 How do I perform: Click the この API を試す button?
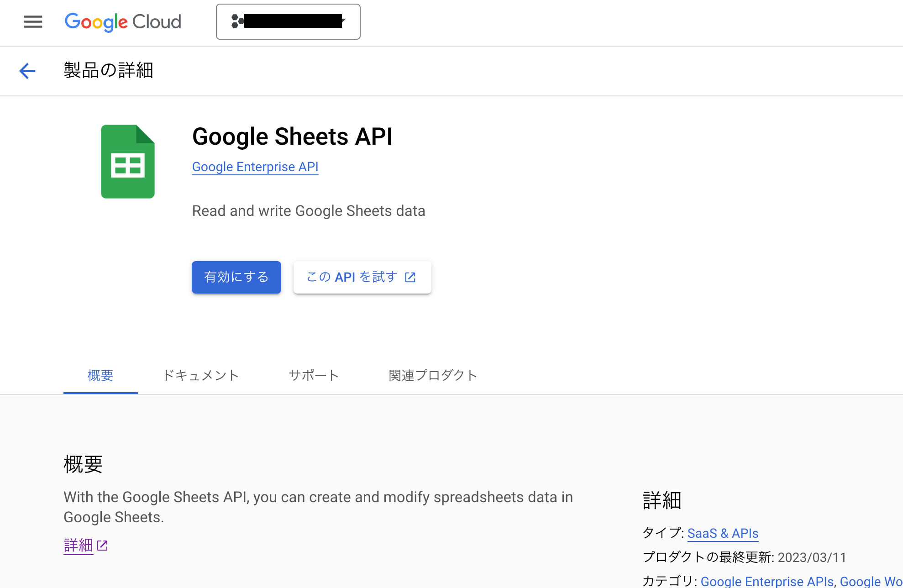click(362, 277)
